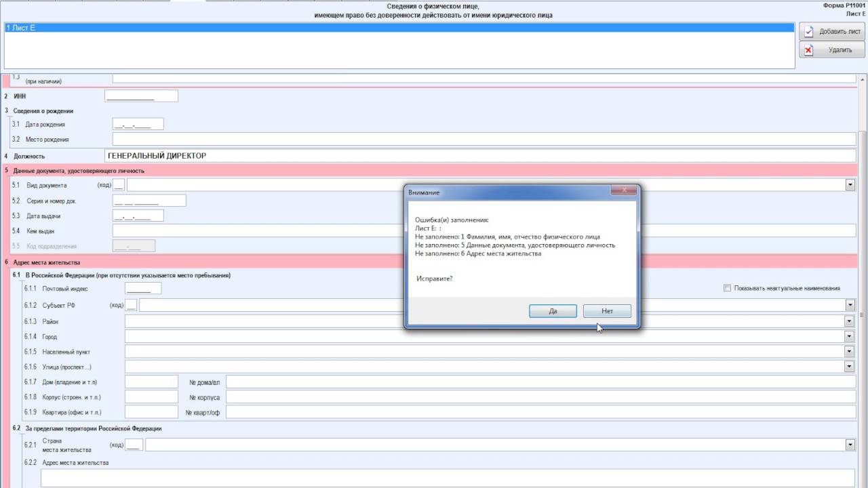
Task: Click the Квартира (офис) type field
Action: point(151,411)
